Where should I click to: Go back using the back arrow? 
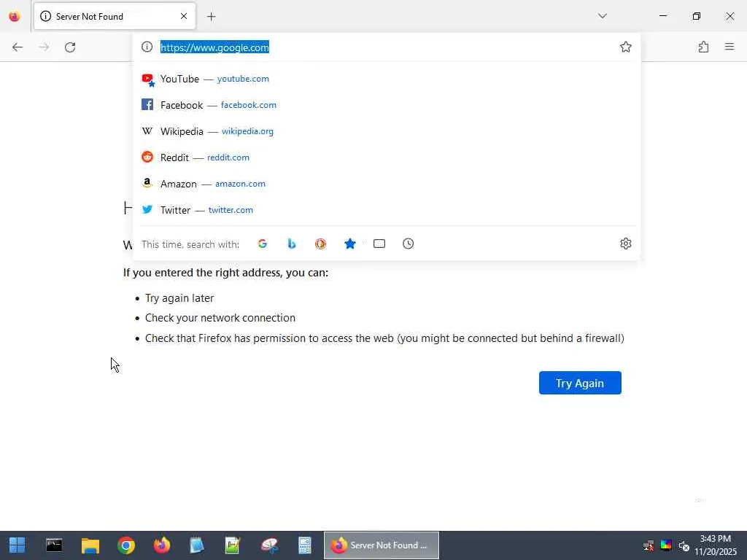pos(18,47)
